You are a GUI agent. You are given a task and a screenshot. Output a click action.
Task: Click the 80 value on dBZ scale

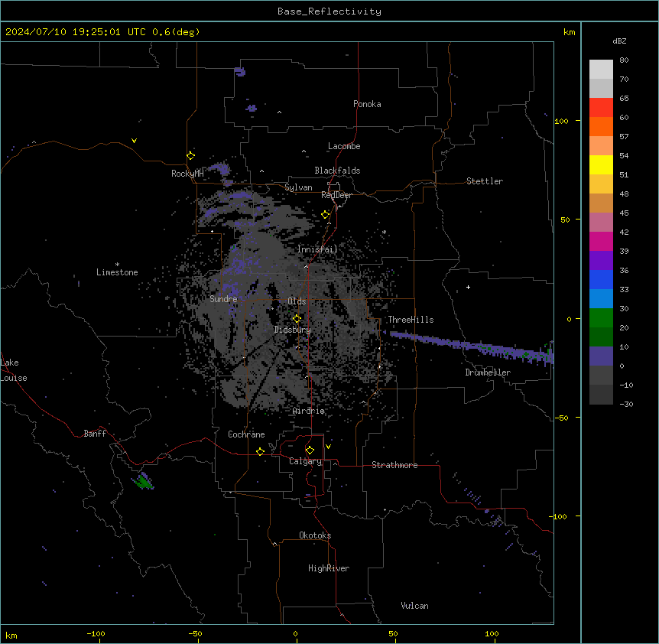point(624,60)
